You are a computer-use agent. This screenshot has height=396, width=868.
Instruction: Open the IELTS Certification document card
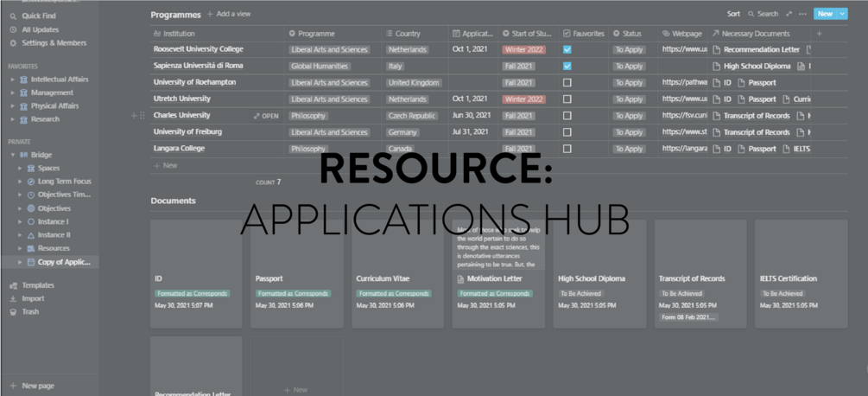click(801, 273)
